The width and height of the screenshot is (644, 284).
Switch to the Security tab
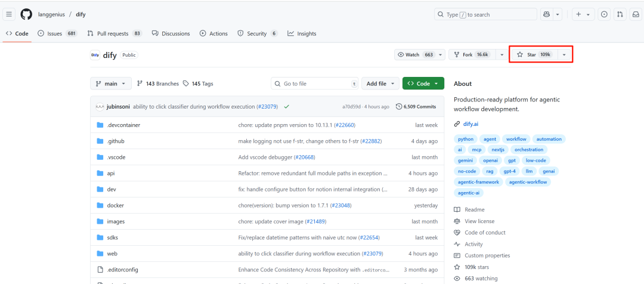[x=257, y=33]
